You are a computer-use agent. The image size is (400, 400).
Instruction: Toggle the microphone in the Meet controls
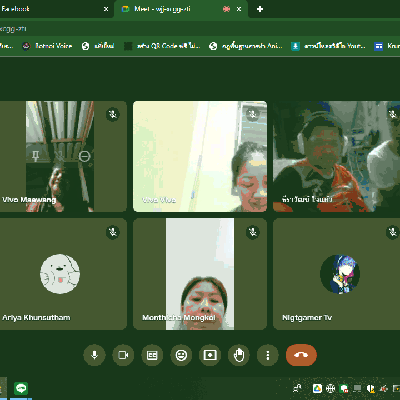(x=94, y=355)
